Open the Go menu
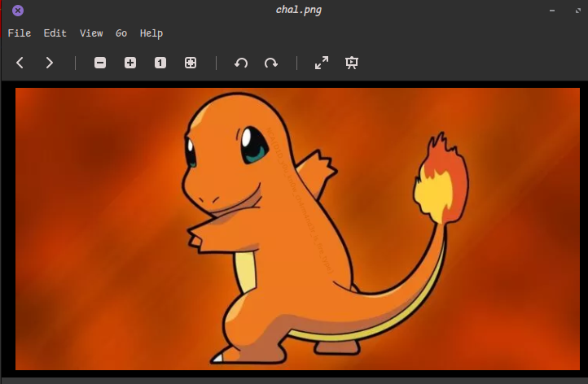Viewport: 588px width, 384px height. tap(121, 33)
